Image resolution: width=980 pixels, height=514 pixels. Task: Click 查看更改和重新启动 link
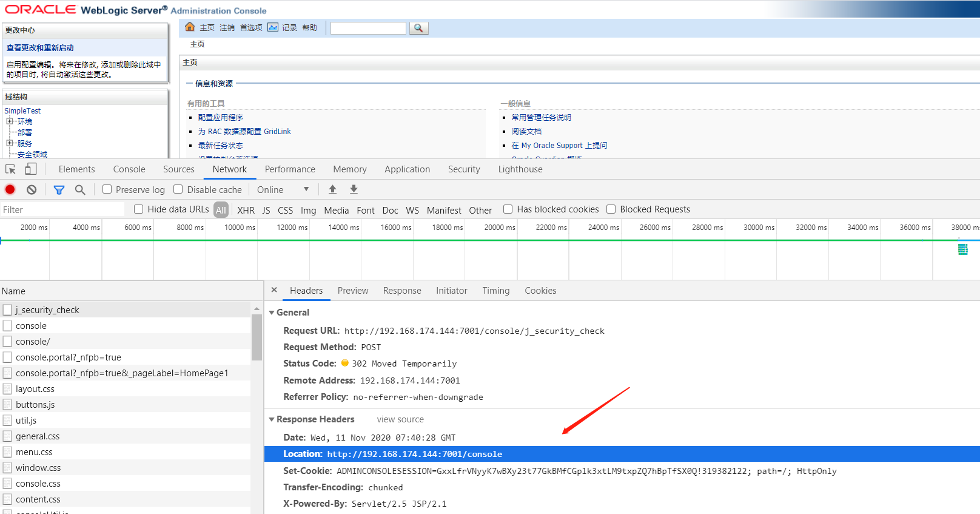[40, 47]
